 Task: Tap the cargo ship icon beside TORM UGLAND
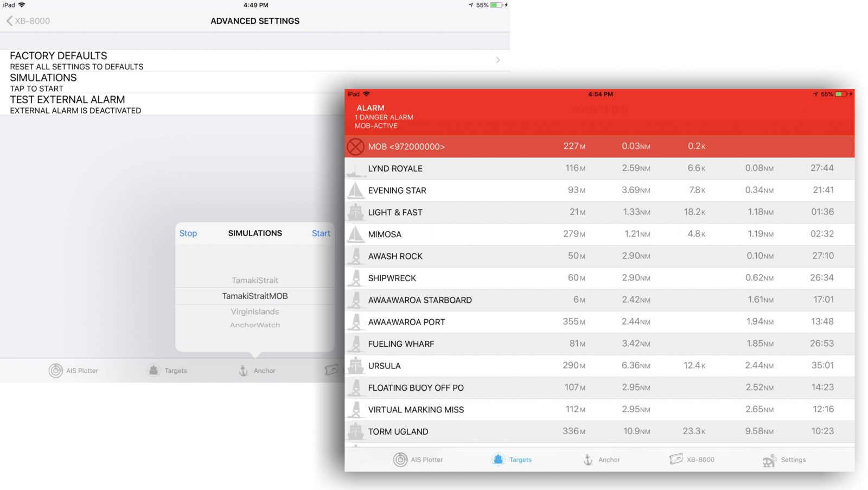[x=356, y=431]
